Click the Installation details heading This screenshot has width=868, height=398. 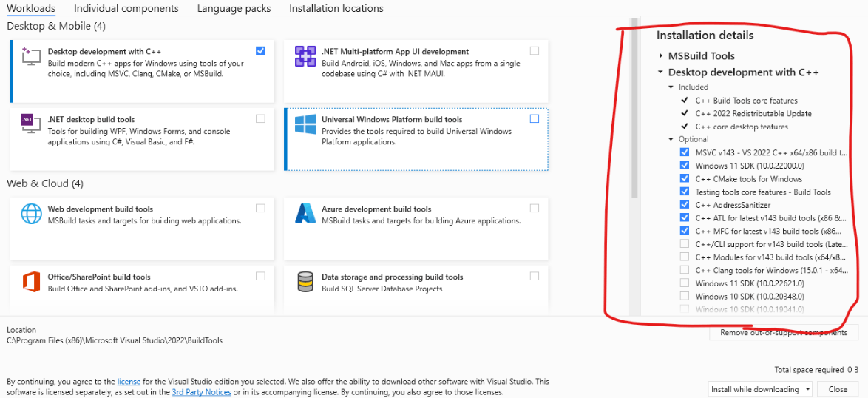705,36
